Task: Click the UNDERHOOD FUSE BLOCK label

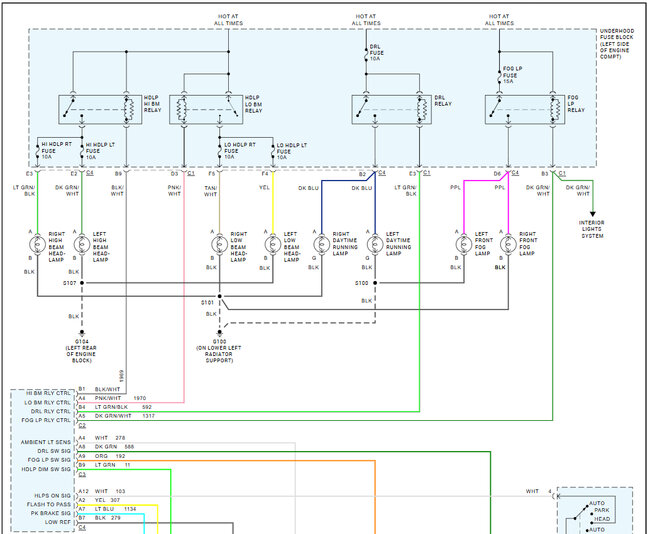Action: point(616,44)
